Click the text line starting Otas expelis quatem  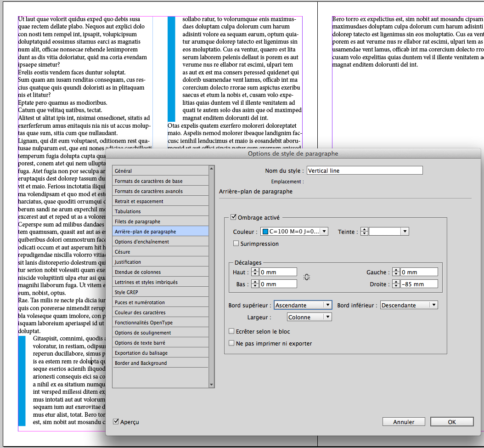pyautogui.click(x=232, y=125)
